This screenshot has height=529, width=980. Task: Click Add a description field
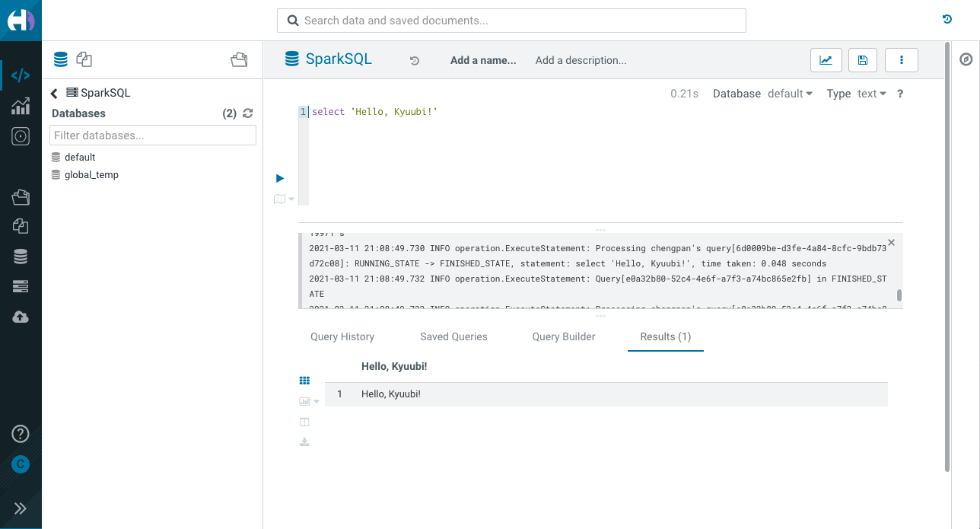[581, 60]
